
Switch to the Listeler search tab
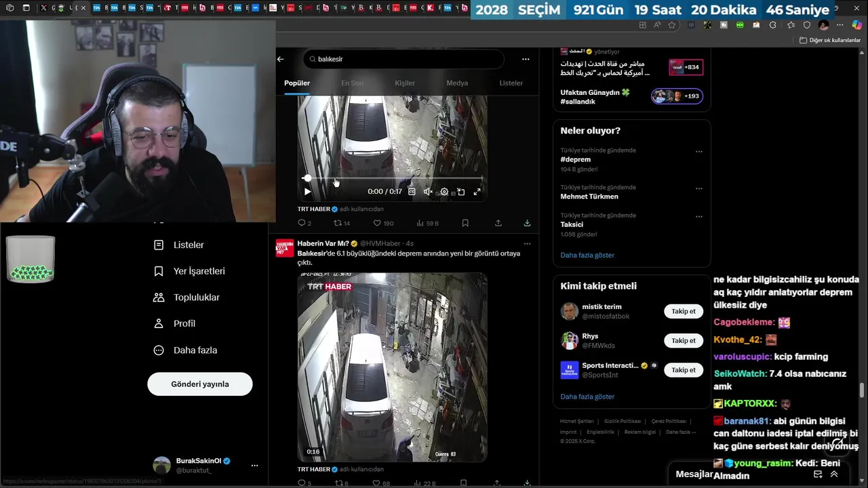[511, 83]
